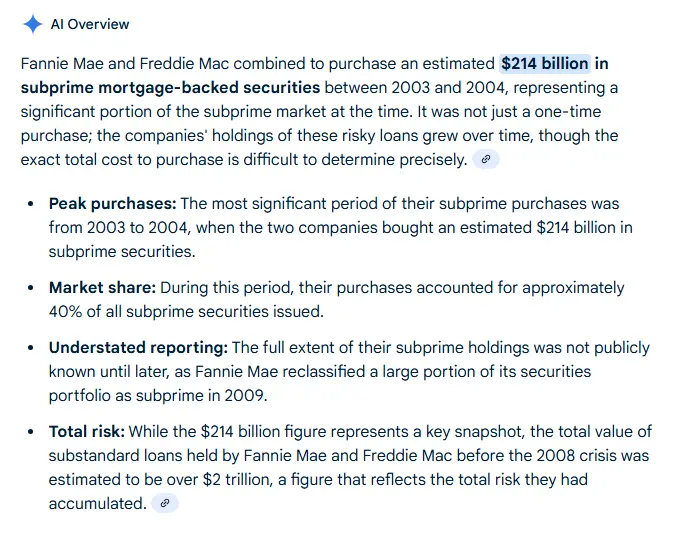
Task: Click the bullet dot beside Market share
Action: click(29, 288)
